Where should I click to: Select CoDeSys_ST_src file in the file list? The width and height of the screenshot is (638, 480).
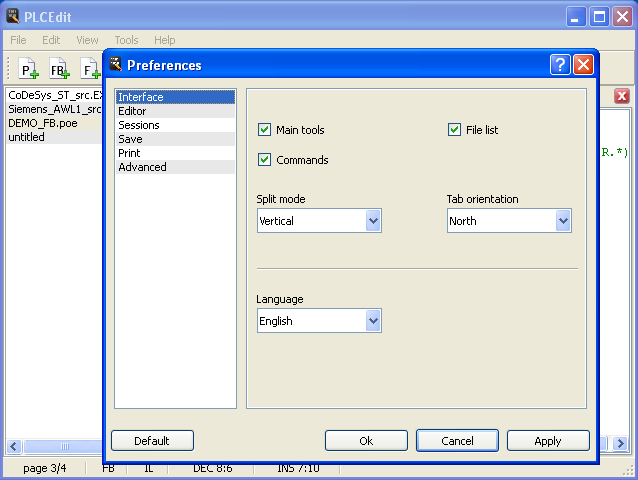click(55, 95)
